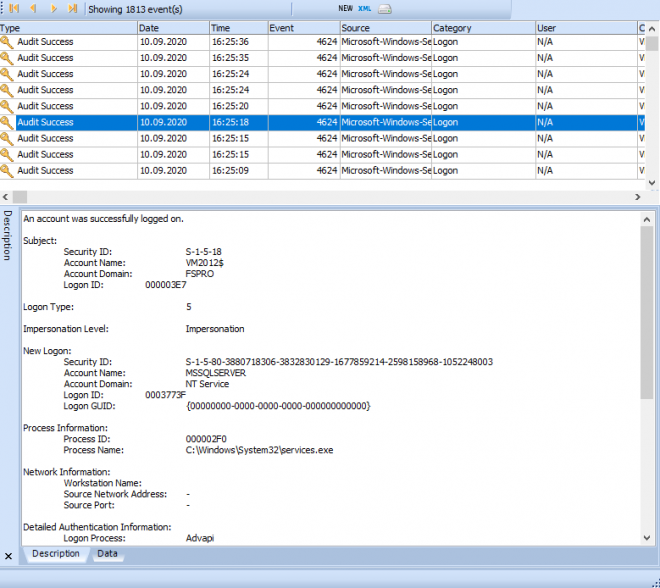The height and width of the screenshot is (588, 660).
Task: Switch to the Description tab
Action: (56, 553)
